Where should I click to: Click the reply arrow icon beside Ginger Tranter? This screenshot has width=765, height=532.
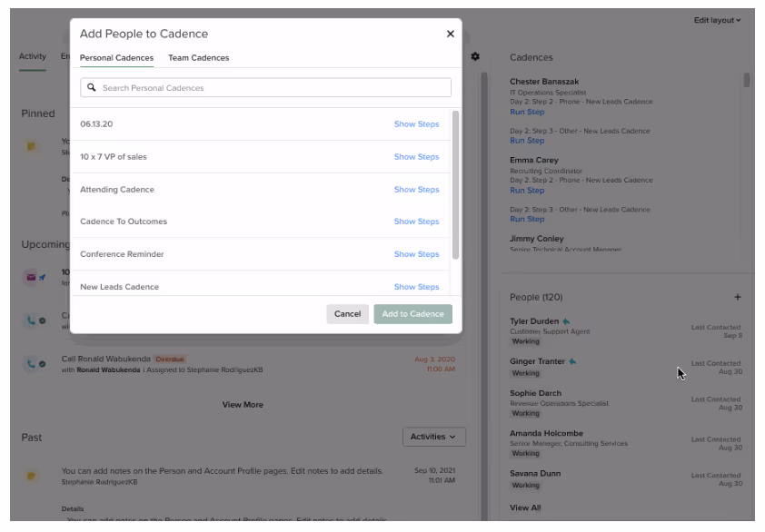pyautogui.click(x=572, y=361)
